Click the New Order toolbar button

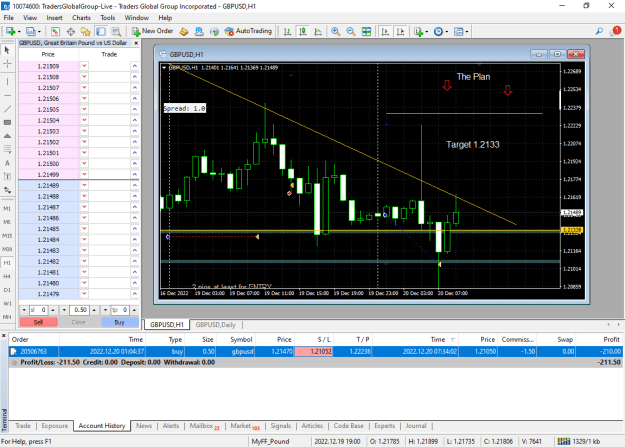[x=153, y=31]
